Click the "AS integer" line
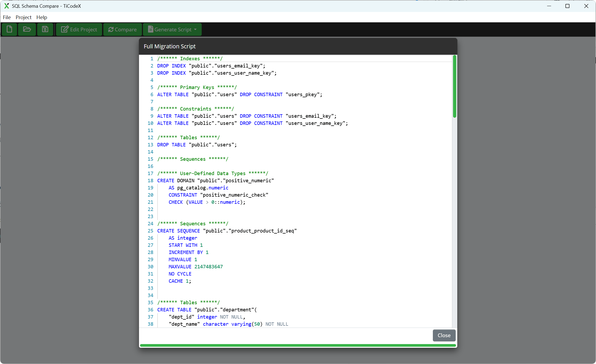Viewport: 596px width, 364px height. point(183,238)
